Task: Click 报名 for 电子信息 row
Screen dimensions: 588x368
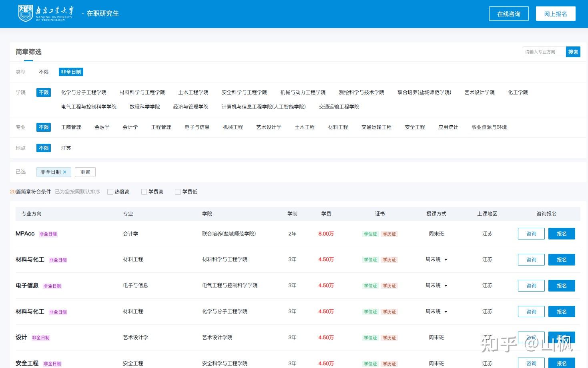Action: (x=562, y=286)
